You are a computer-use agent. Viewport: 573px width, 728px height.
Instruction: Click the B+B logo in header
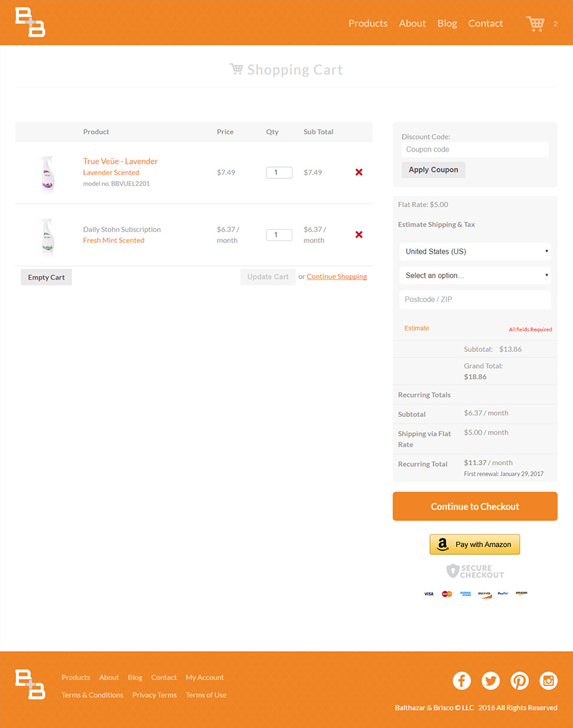pos(30,23)
